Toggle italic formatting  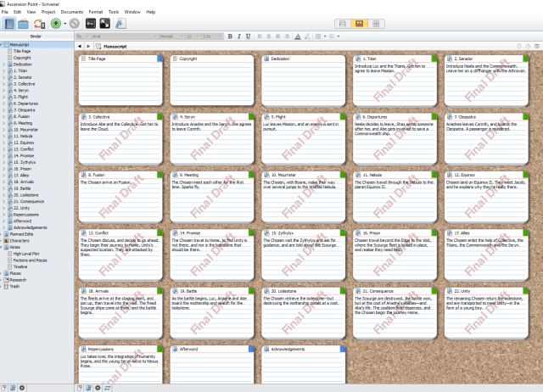coord(239,36)
